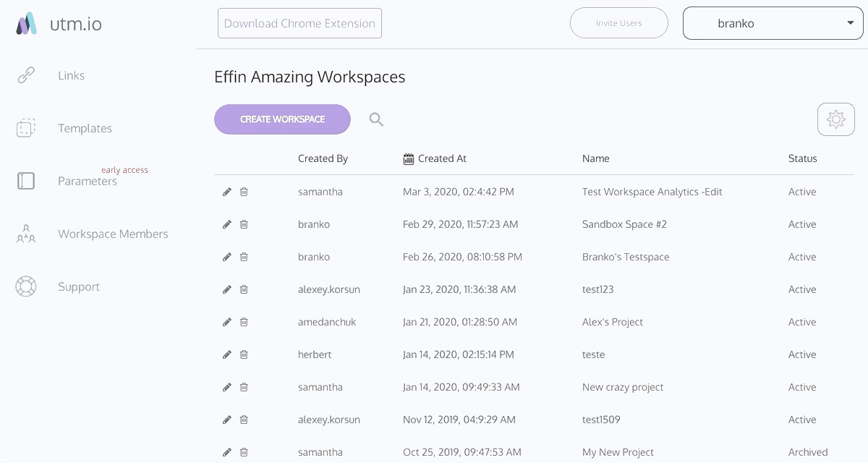Go to Templates in sidebar
The image size is (868, 463).
[x=85, y=128]
